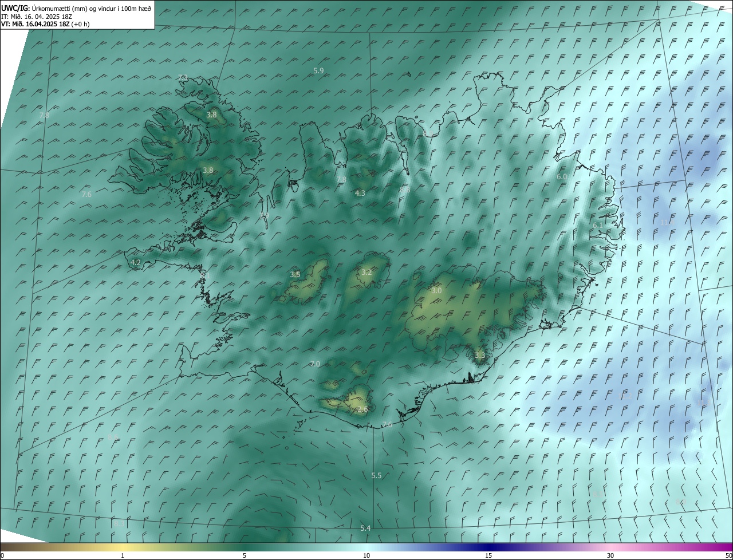Screen dimensions: 733x560
Task: Click the "1" tick on the color scale
Action: click(123, 556)
